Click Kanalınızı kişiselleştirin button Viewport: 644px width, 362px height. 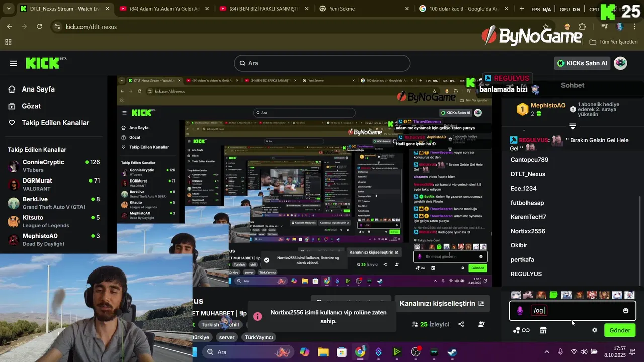(x=441, y=303)
